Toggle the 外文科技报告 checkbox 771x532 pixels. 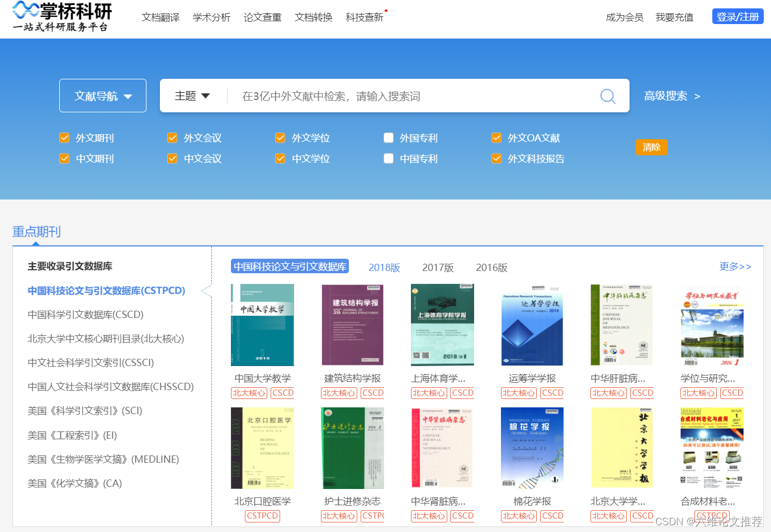point(496,158)
